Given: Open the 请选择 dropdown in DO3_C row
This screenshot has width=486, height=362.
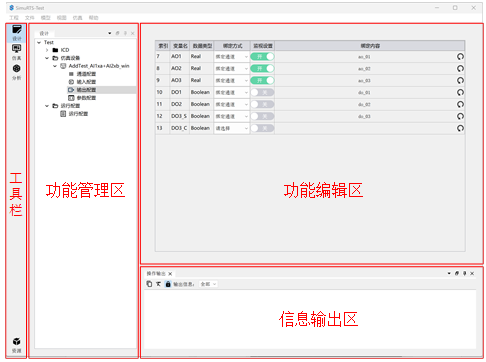Looking at the screenshot, I should tap(232, 128).
